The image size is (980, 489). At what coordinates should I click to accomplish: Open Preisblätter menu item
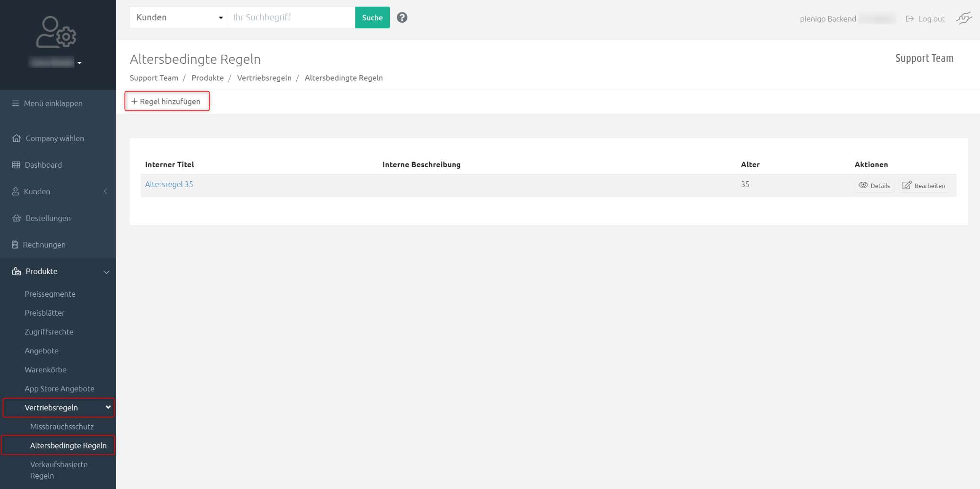point(44,313)
